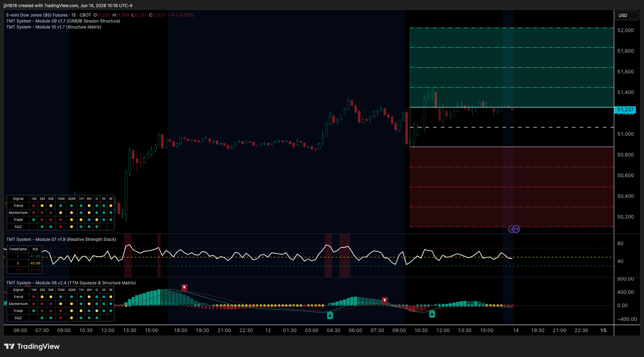Click the RSI value 45.98 for timeframe 5
Viewport: 644px width, 357px height.
click(35, 263)
